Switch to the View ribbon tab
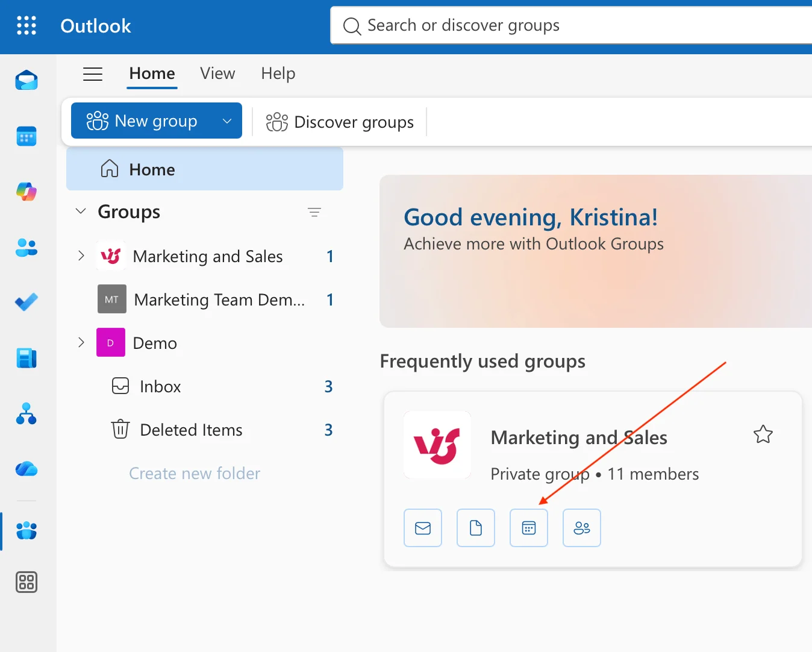The height and width of the screenshot is (652, 812). pos(217,74)
